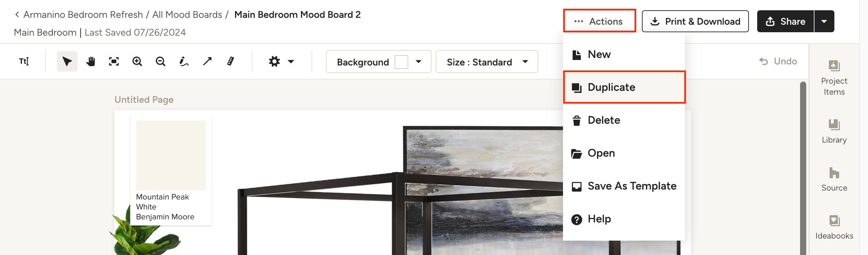The width and height of the screenshot is (868, 255).
Task: Expand the Size: Standard dropdown
Action: pos(487,62)
